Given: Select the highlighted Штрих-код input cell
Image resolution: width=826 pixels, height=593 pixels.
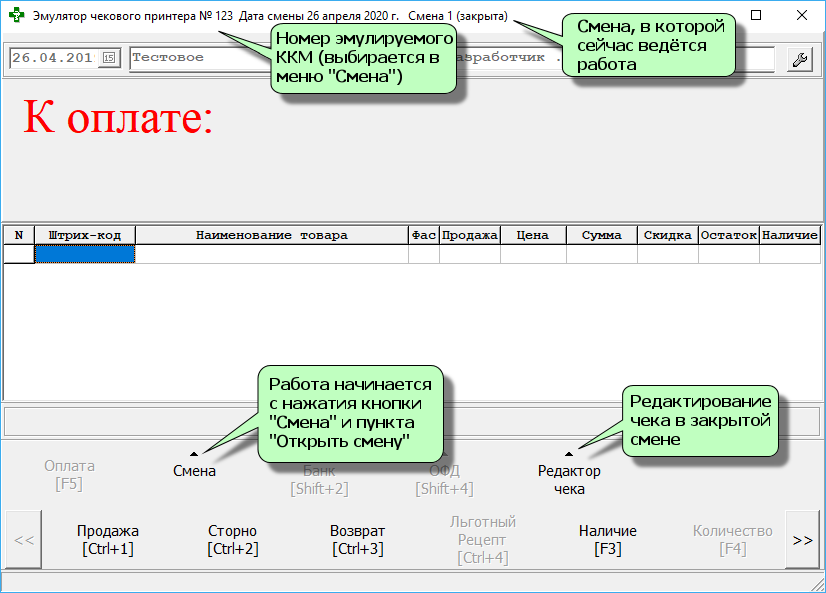Looking at the screenshot, I should pos(84,255).
